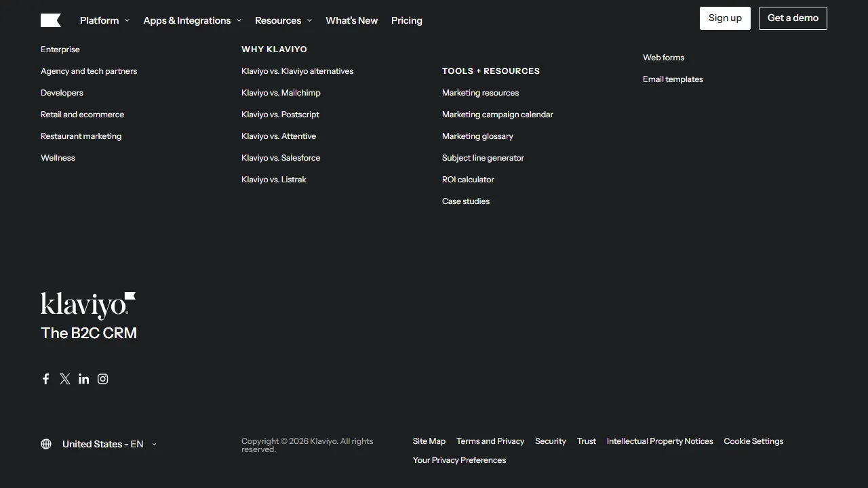
Task: Click the WHY KLAVIYO heading
Action: coord(274,49)
